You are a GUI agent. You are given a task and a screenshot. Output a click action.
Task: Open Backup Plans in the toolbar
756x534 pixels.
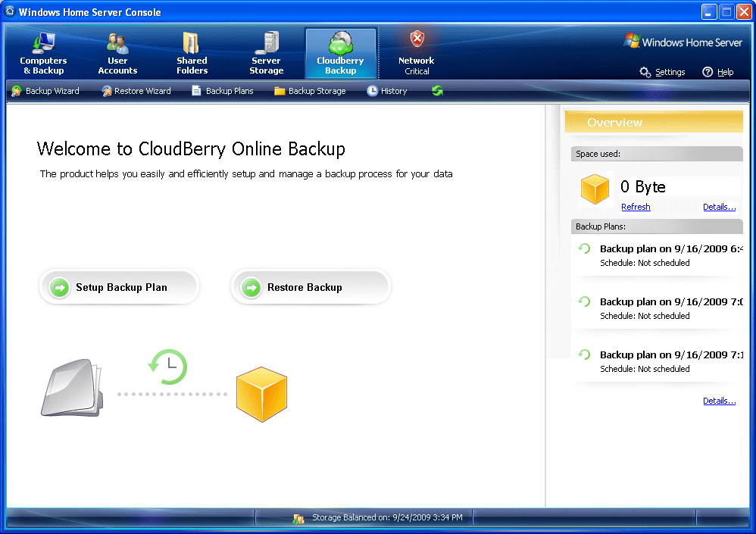coord(222,91)
